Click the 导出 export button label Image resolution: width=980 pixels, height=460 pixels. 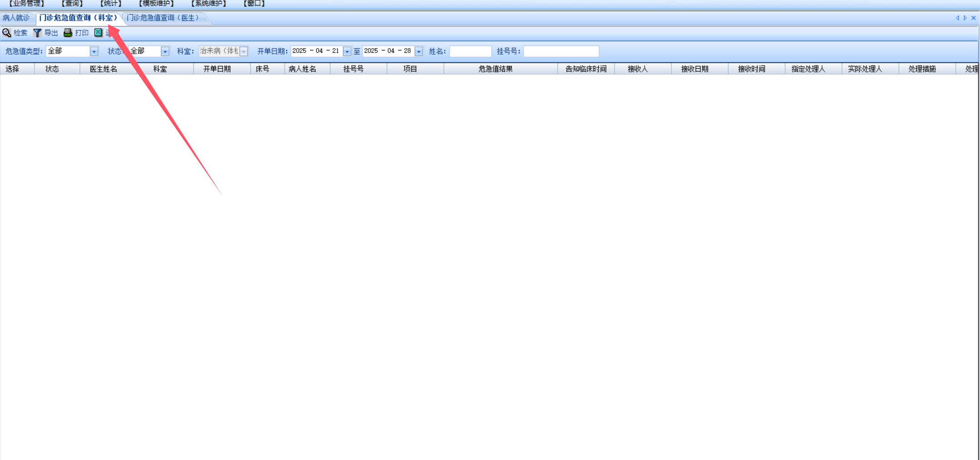51,33
